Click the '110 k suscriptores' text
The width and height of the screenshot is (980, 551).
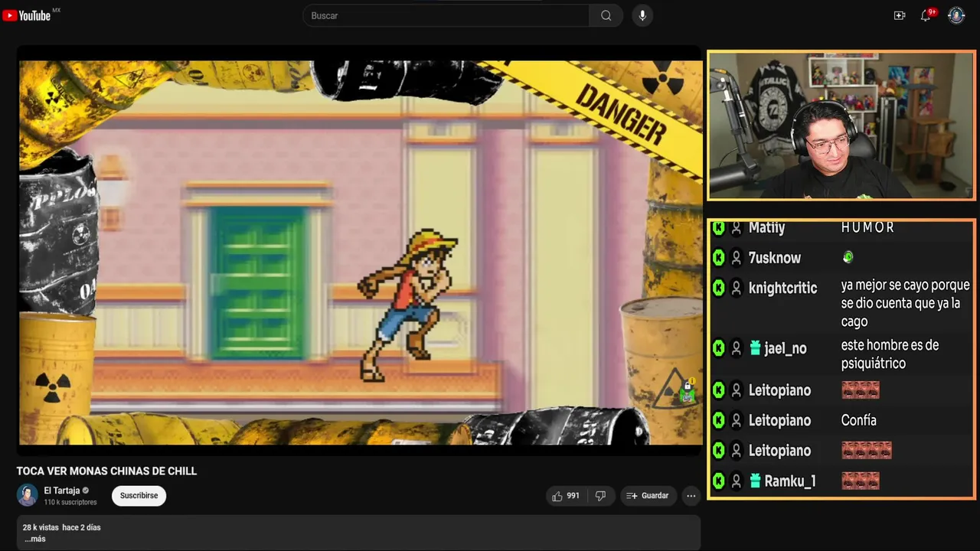tap(70, 502)
